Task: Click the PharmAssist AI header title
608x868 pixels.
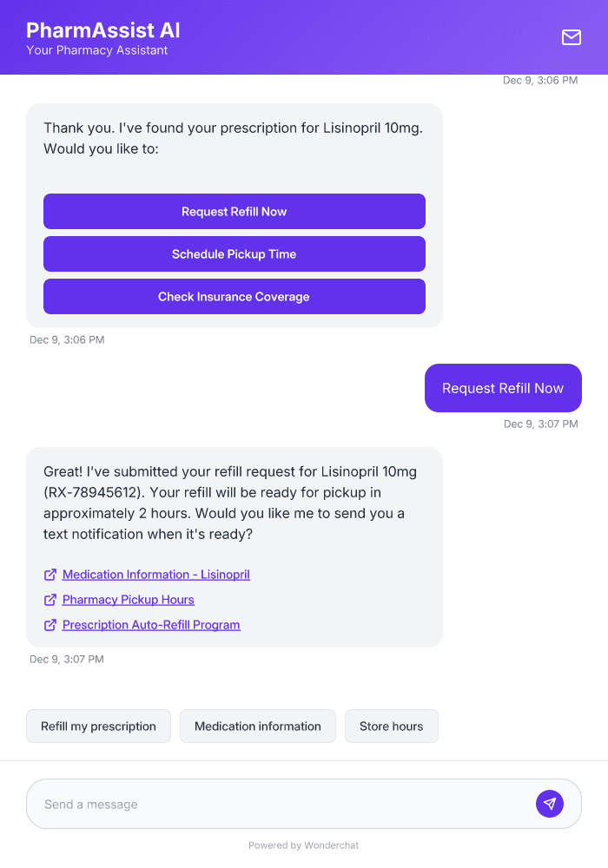Action: pyautogui.click(x=103, y=30)
